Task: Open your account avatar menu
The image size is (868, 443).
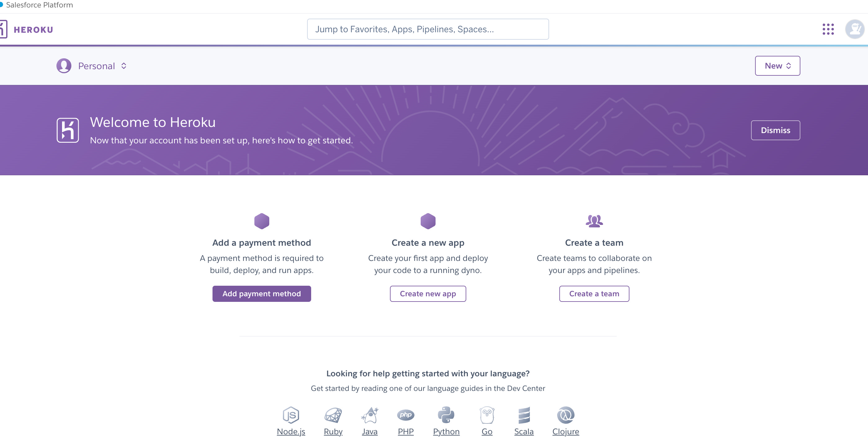Action: click(855, 29)
